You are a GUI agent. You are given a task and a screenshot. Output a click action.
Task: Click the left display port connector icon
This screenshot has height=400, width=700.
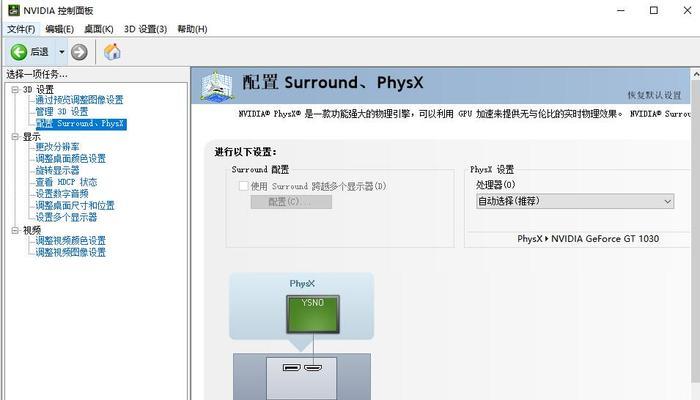[292, 367]
